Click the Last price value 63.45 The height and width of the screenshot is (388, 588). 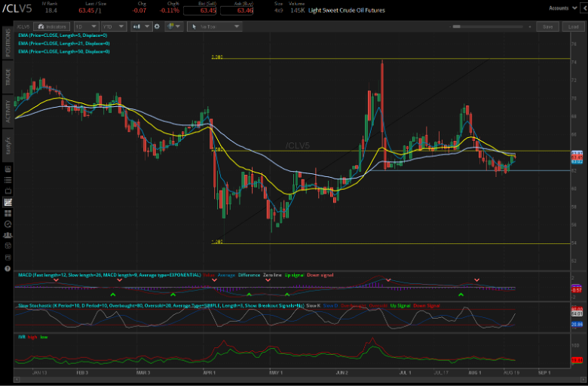pyautogui.click(x=86, y=11)
